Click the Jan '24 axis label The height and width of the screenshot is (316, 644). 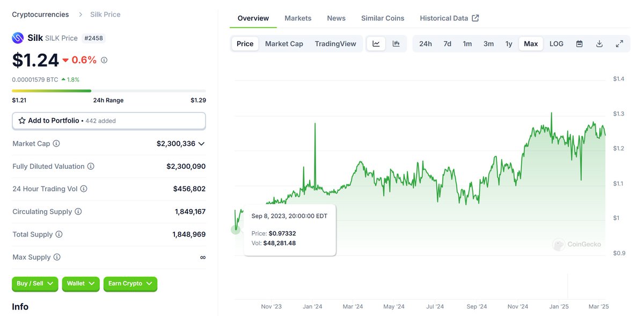(x=312, y=306)
